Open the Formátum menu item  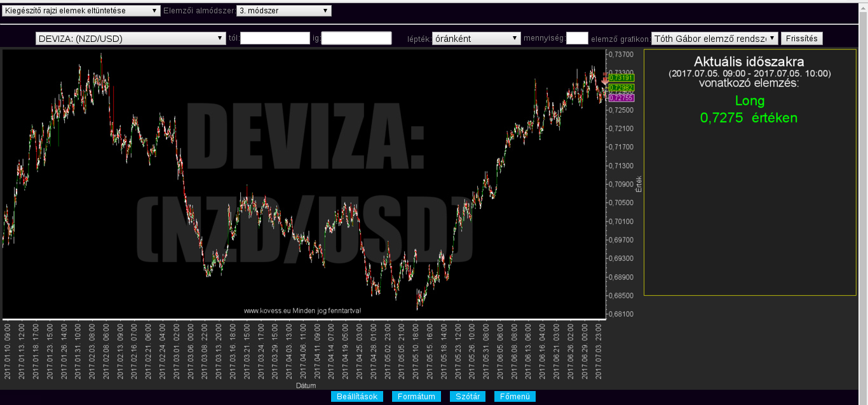(416, 397)
